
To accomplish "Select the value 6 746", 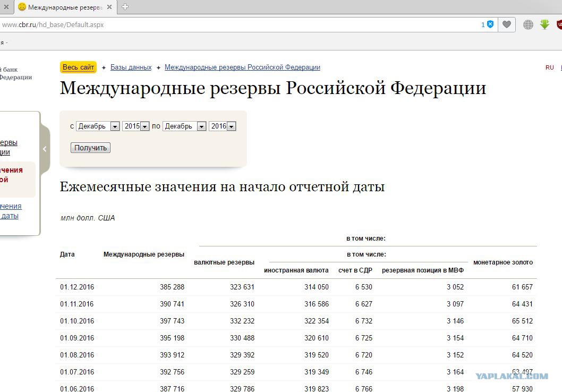I will tap(364, 372).
